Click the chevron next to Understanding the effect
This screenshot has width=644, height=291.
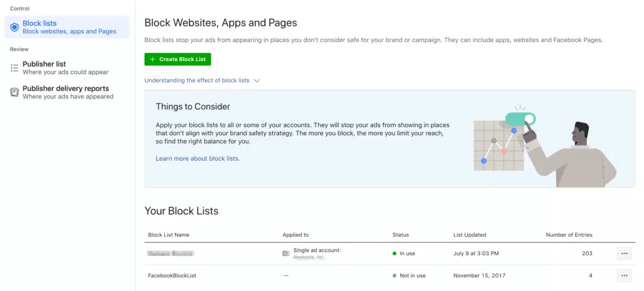coord(257,80)
